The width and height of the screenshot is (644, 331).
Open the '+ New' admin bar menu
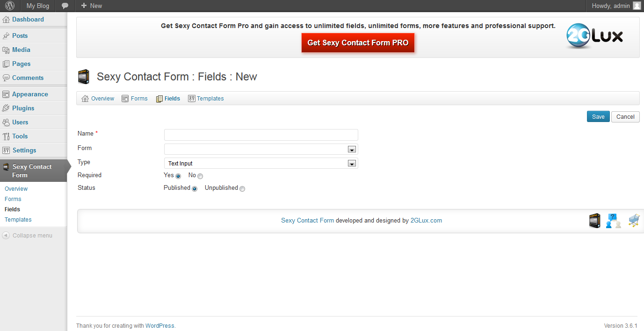91,6
